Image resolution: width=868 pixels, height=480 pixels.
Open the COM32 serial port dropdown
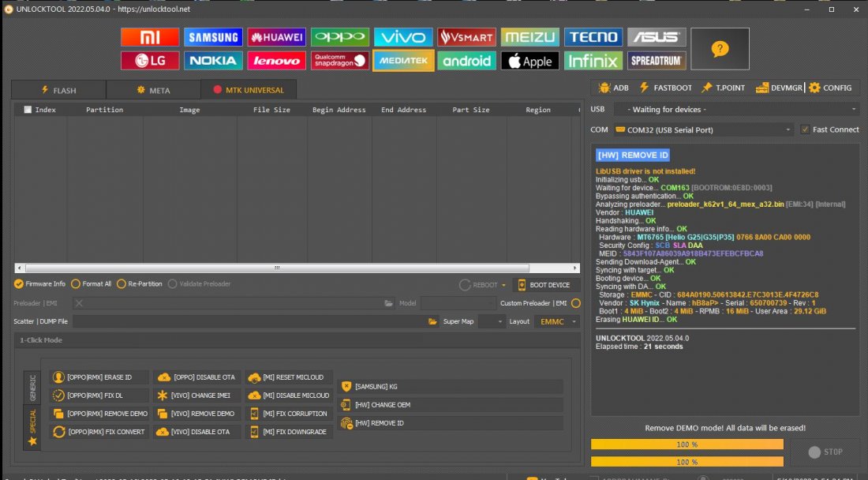pyautogui.click(x=704, y=129)
